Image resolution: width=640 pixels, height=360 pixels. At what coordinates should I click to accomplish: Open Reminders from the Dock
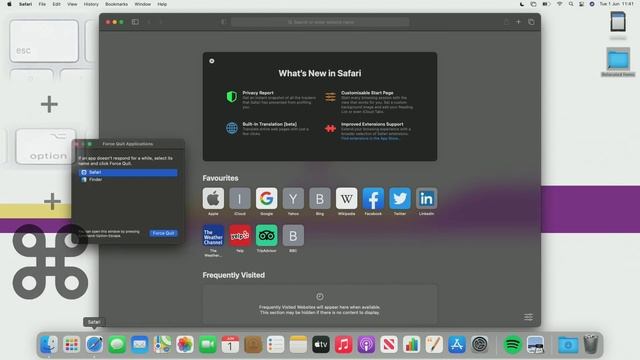point(276,344)
